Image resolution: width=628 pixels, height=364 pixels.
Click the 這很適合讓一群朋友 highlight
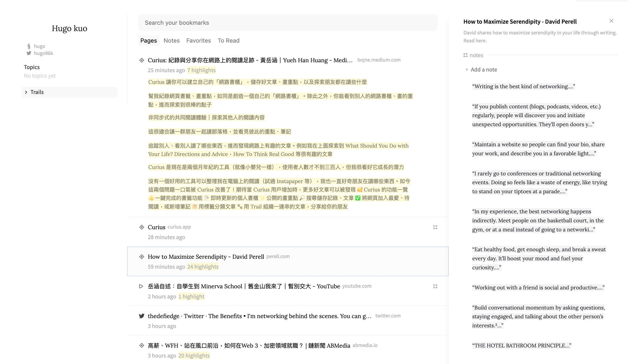point(219,132)
